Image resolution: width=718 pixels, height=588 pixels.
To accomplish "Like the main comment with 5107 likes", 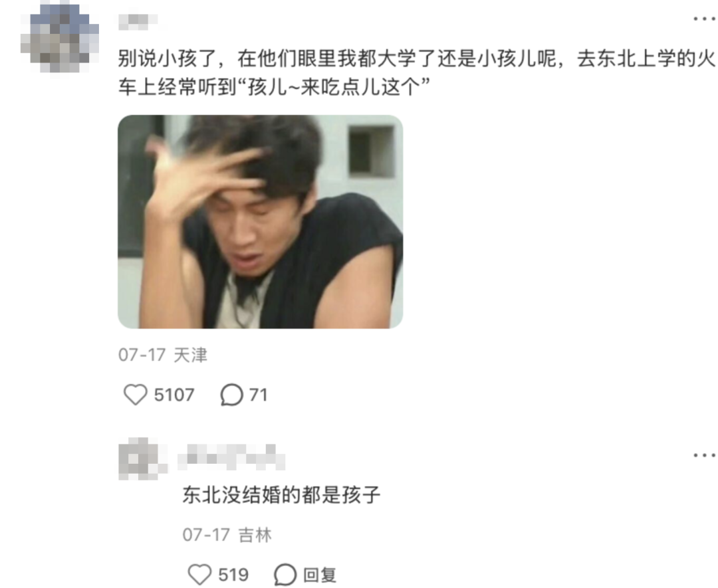I will (x=136, y=395).
